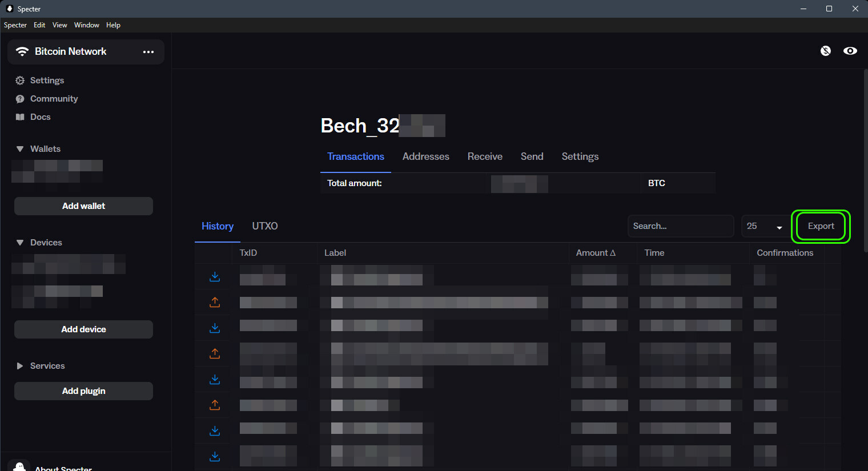This screenshot has height=471, width=868.
Task: Click into the Search transactions field
Action: [681, 226]
